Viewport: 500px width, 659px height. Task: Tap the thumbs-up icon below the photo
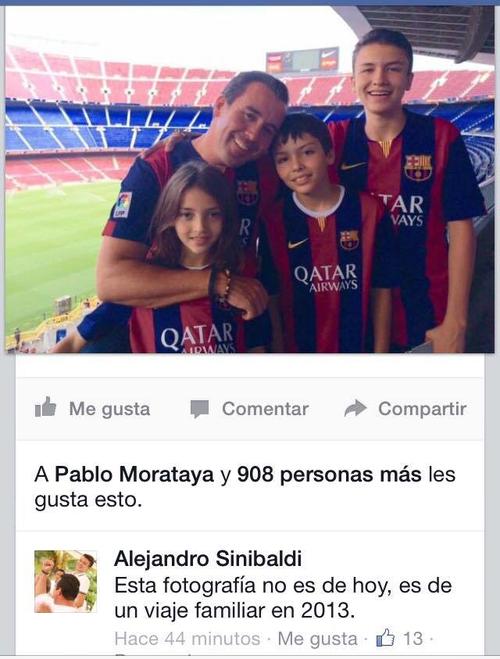click(45, 407)
